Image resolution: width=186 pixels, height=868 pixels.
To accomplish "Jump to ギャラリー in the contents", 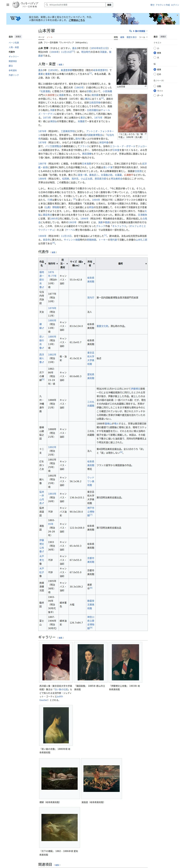I will point(14,57).
